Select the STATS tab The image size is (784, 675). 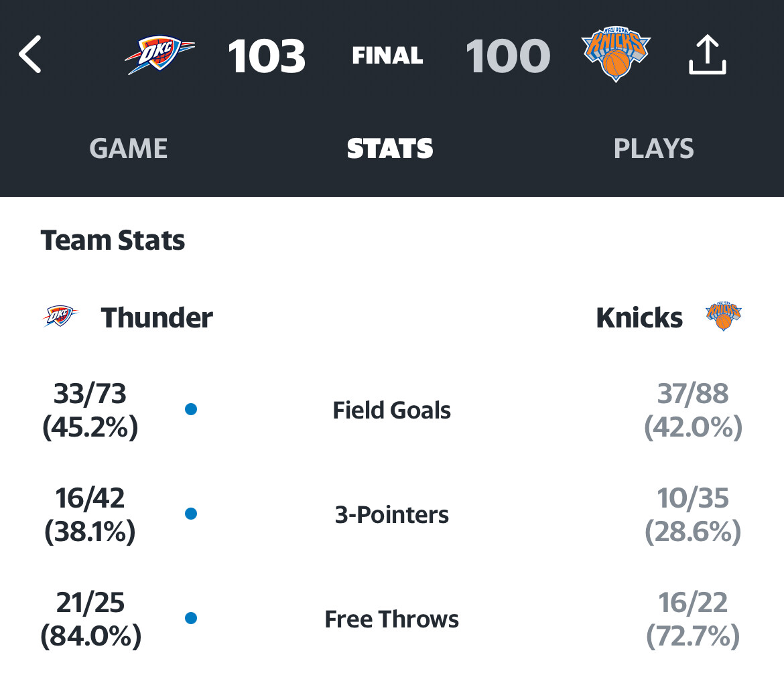390,149
